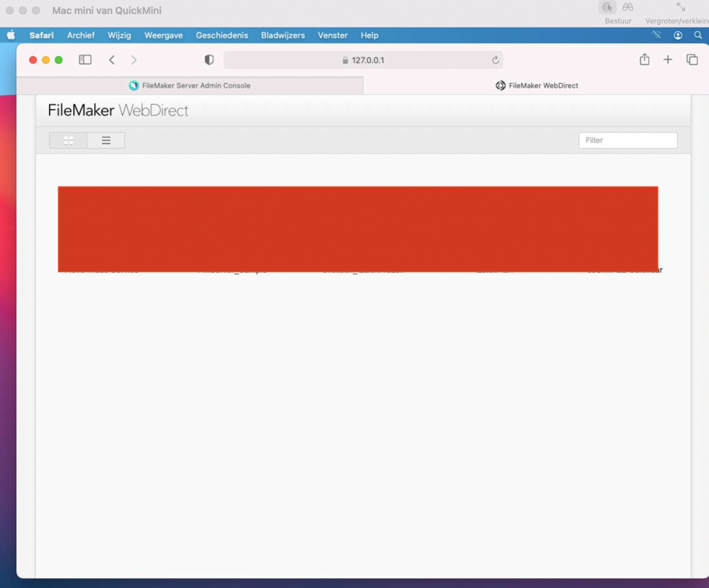Open the Safari share menu
Image resolution: width=709 pixels, height=588 pixels.
tap(644, 60)
